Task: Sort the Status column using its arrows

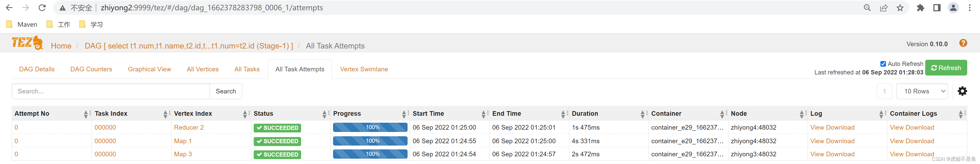Action: click(x=324, y=114)
